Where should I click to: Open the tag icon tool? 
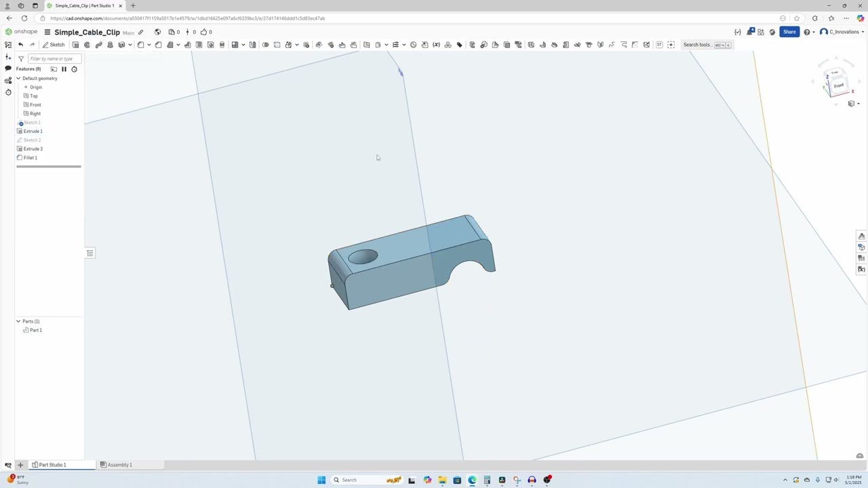[x=459, y=45]
